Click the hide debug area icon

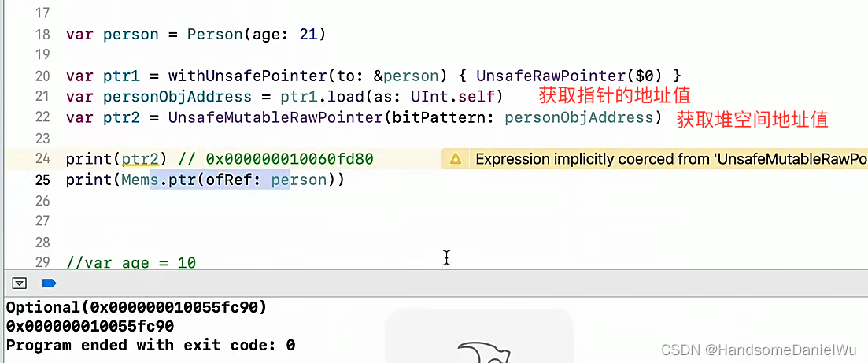(x=20, y=283)
